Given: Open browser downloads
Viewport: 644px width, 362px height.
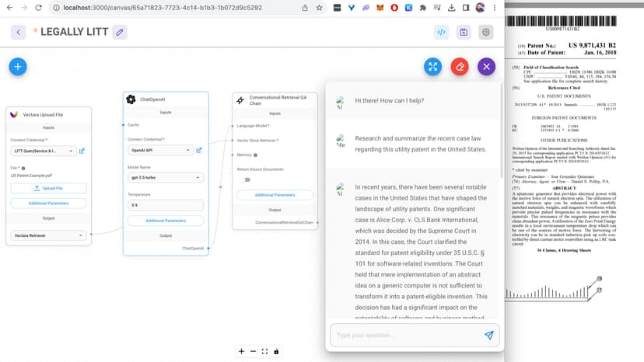Looking at the screenshot, I should [451, 8].
